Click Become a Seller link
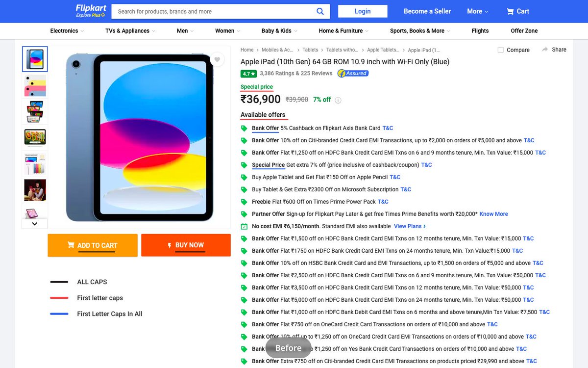 pos(427,11)
